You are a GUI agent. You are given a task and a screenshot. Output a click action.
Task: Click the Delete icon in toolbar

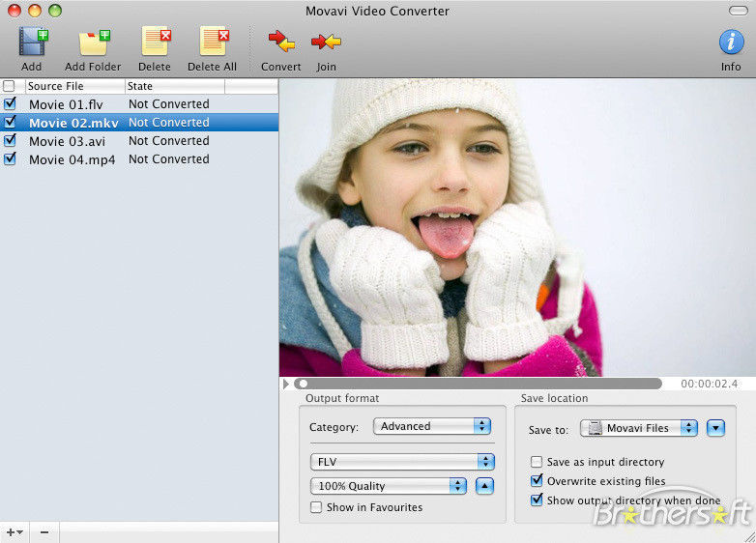click(x=154, y=43)
